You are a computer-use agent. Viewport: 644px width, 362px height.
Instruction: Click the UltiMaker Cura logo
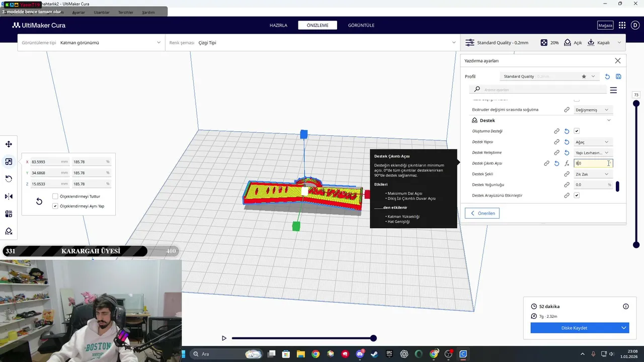[x=39, y=25]
